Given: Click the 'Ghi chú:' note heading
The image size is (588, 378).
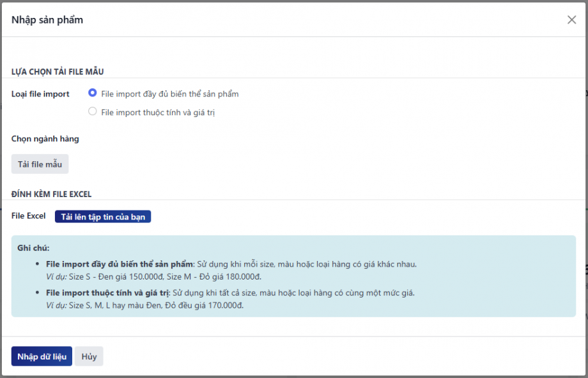Looking at the screenshot, I should pos(33,248).
